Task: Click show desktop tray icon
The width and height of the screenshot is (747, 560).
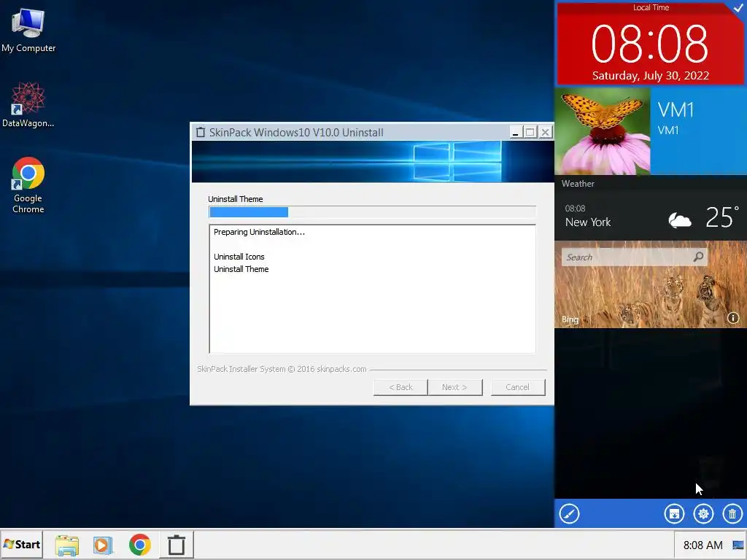Action: click(x=738, y=545)
